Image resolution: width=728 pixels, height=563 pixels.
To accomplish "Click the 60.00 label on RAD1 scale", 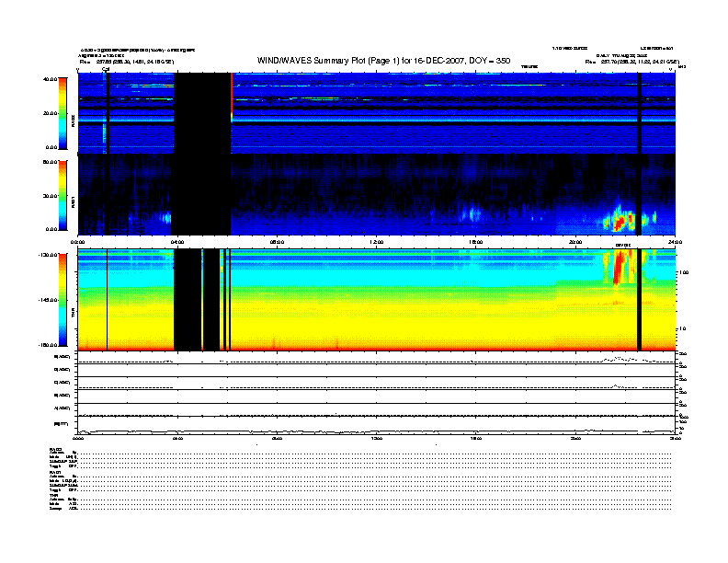I will click(51, 162).
